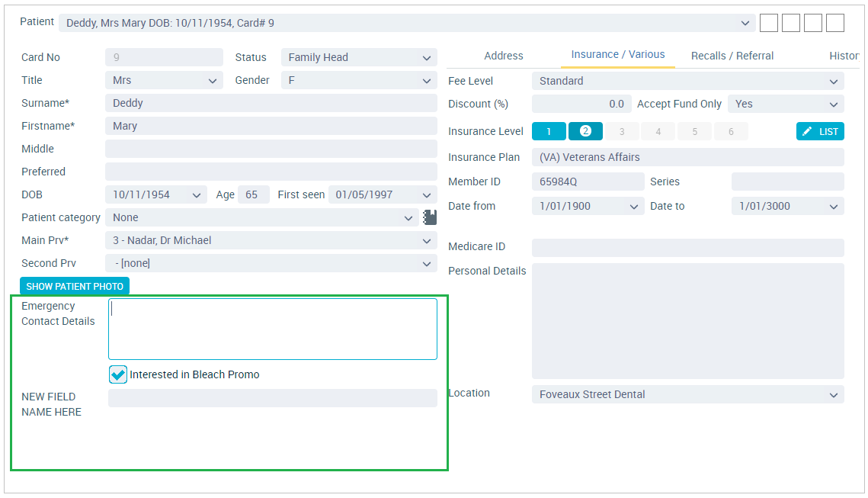Screen dimensions: 868x498
Task: Click the Insurance Plan field
Action: point(688,157)
